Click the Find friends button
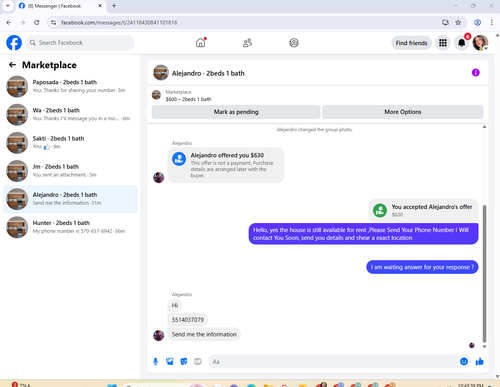The image size is (500, 387). click(x=411, y=43)
